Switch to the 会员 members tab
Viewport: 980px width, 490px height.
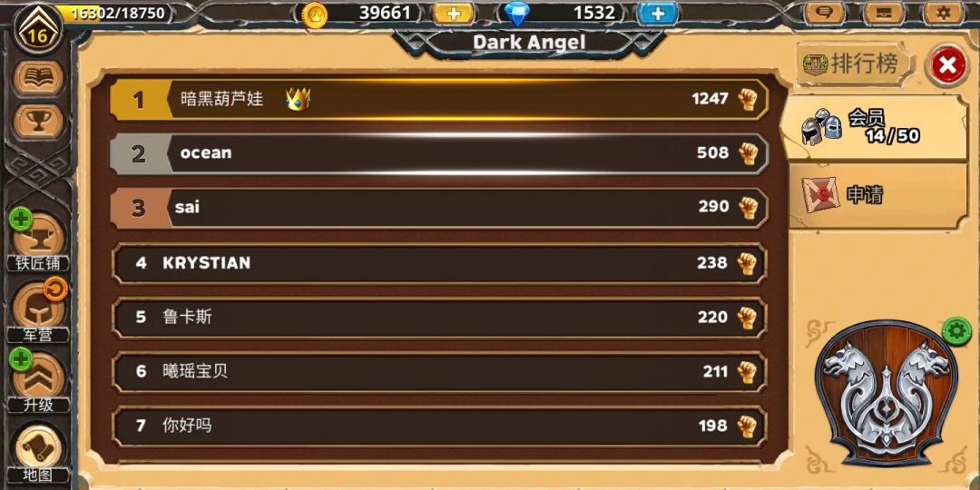point(874,128)
